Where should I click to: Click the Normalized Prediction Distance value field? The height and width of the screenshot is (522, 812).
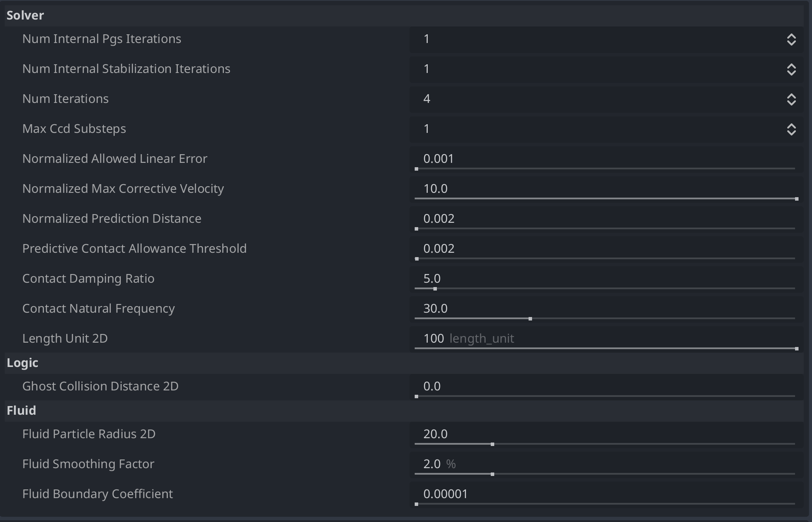point(604,218)
